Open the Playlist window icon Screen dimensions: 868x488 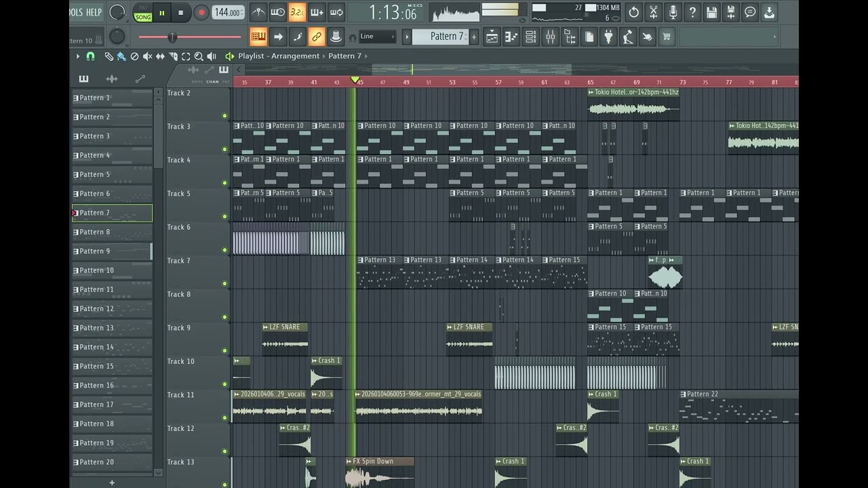click(492, 37)
